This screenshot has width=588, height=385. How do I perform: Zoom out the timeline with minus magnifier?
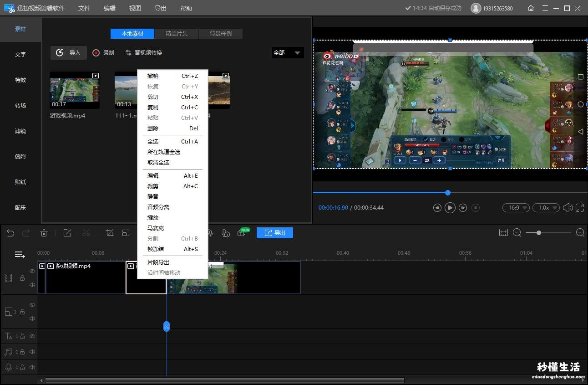pyautogui.click(x=517, y=232)
